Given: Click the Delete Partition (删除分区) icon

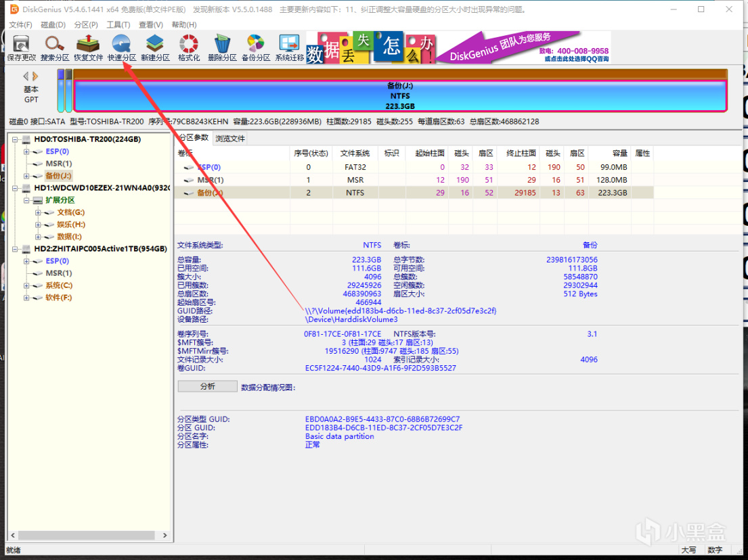Looking at the screenshot, I should coord(222,48).
